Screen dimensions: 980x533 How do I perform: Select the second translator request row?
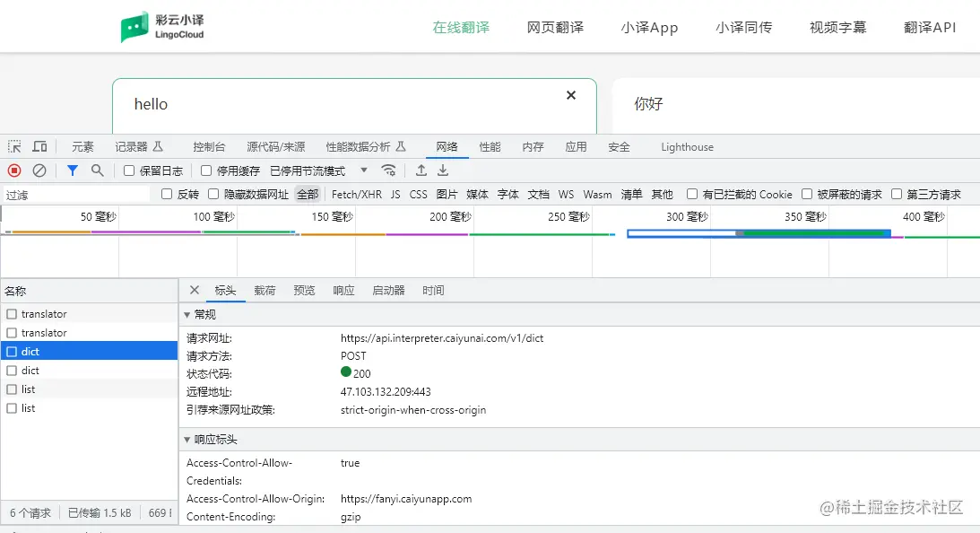tap(90, 333)
